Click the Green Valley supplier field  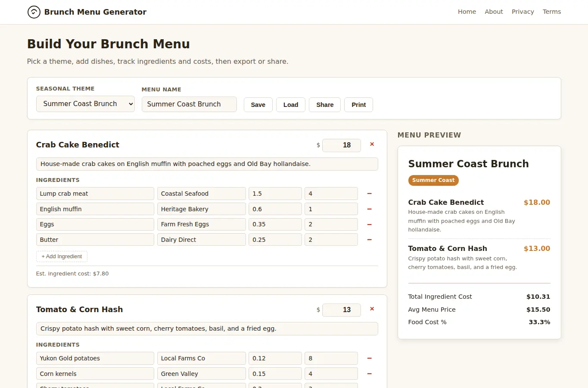[x=202, y=374]
